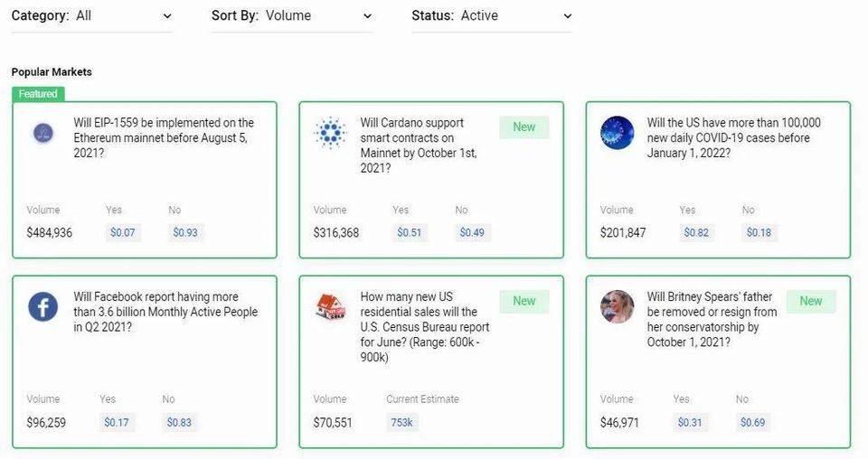Image resolution: width=868 pixels, height=459 pixels.
Task: Click the Facebook logo icon
Action: coord(43,306)
